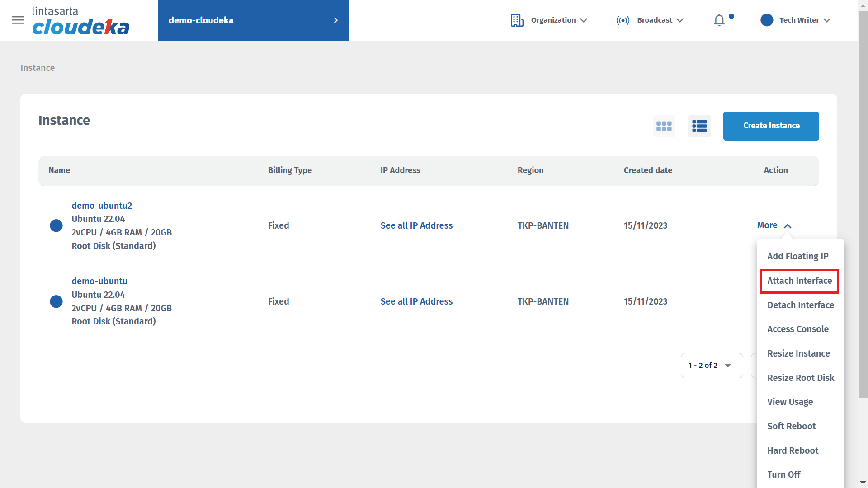Click the Create Instance button

coord(771,126)
